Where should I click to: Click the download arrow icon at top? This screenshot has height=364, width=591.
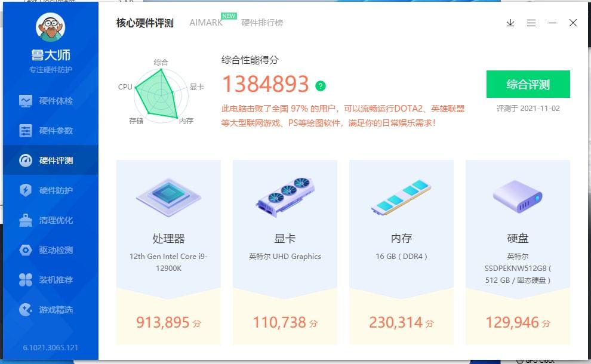[510, 23]
